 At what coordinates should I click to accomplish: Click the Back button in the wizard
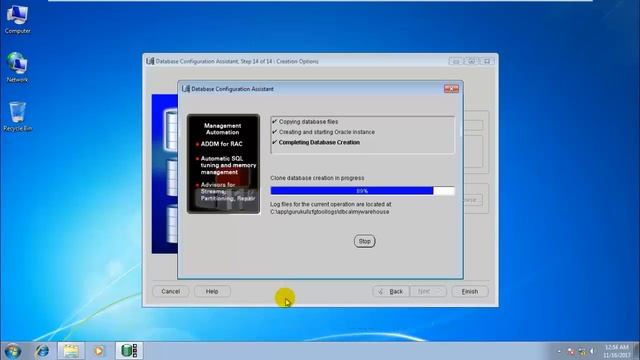click(x=391, y=291)
